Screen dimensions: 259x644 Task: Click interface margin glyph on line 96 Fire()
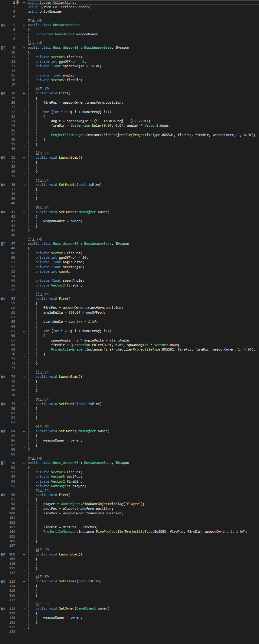[x=3, y=495]
